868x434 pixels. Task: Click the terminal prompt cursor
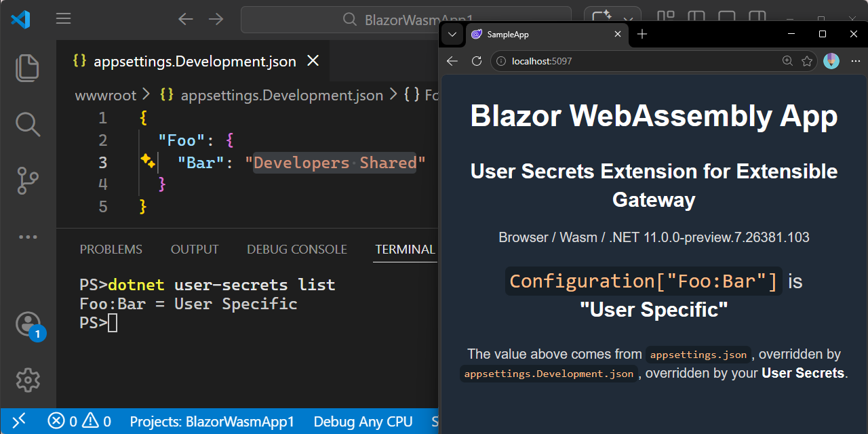113,323
